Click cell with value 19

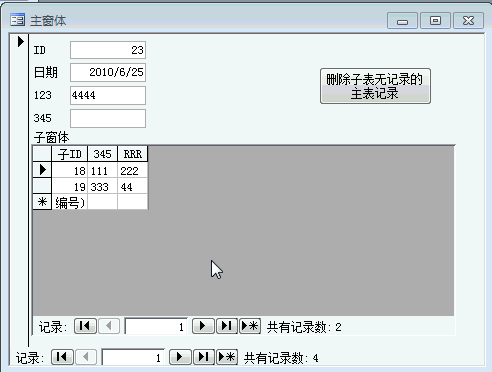(70, 186)
